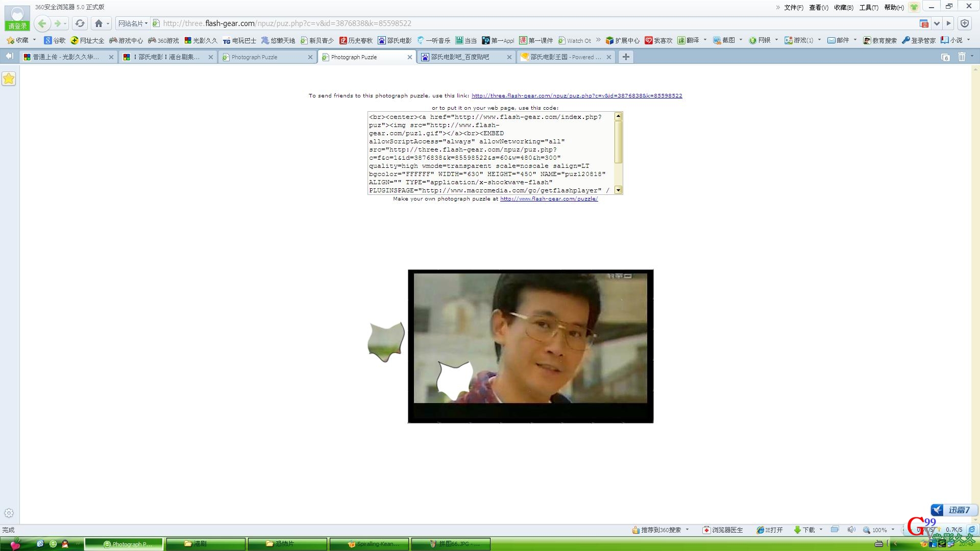Open the flash-gear.com/puzzle link

(549, 198)
